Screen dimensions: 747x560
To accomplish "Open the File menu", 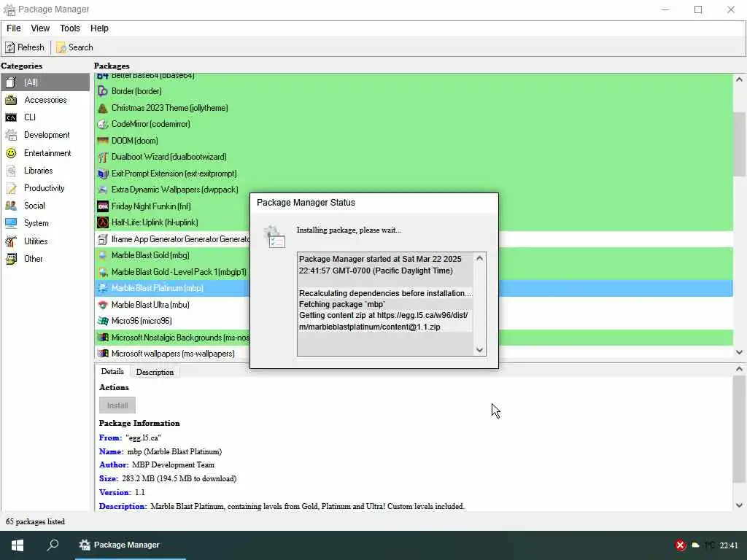I will point(13,28).
